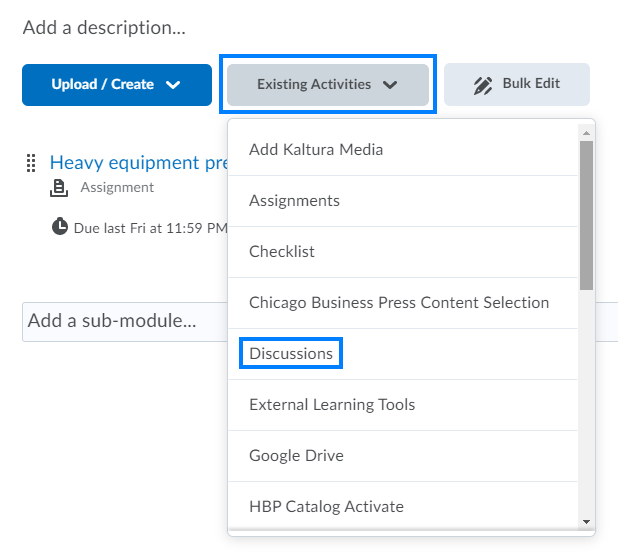Open External Learning Tools option
Screen dimensions: 618x553
[332, 405]
